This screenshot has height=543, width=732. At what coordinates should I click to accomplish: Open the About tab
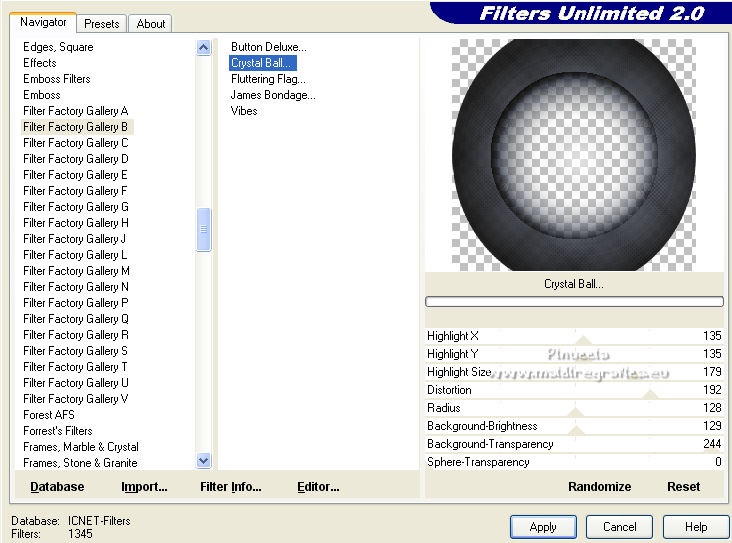pyautogui.click(x=150, y=24)
